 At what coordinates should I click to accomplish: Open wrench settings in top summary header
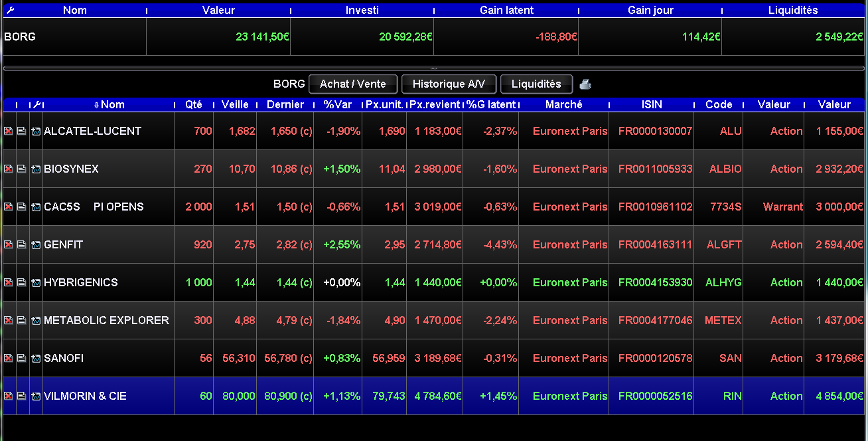point(10,11)
